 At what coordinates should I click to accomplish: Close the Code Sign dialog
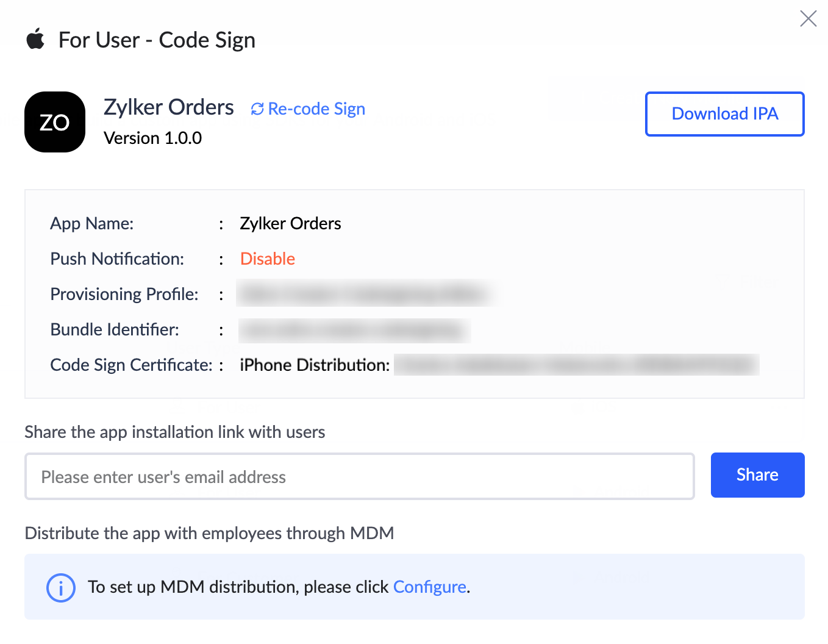pyautogui.click(x=808, y=19)
